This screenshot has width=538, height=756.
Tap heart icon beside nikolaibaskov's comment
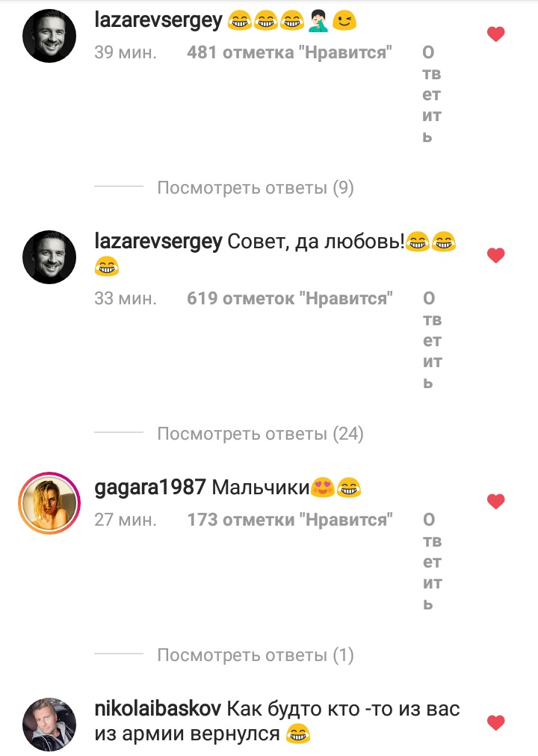click(x=495, y=722)
